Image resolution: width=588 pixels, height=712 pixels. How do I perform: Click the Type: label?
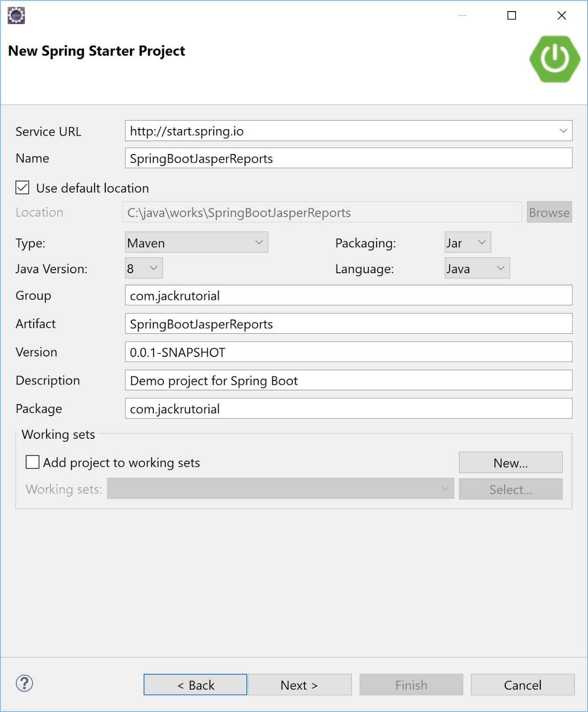click(x=31, y=243)
